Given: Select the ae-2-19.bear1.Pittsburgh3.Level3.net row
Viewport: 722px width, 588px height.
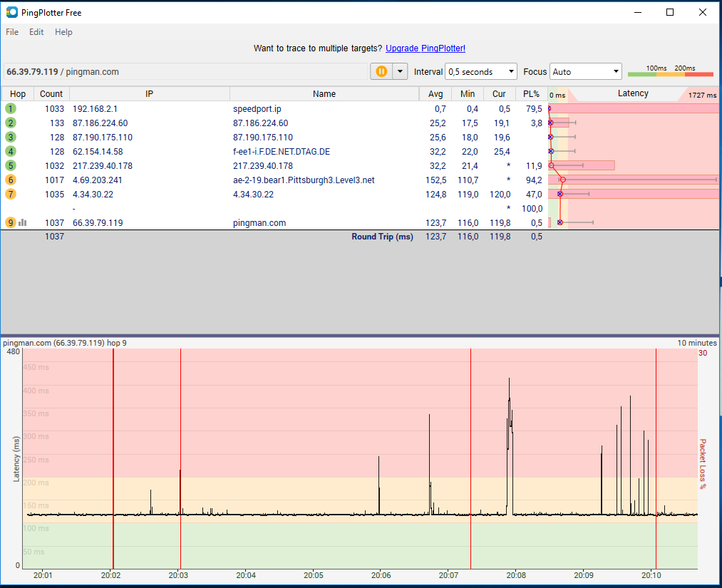Looking at the screenshot, I should point(304,180).
